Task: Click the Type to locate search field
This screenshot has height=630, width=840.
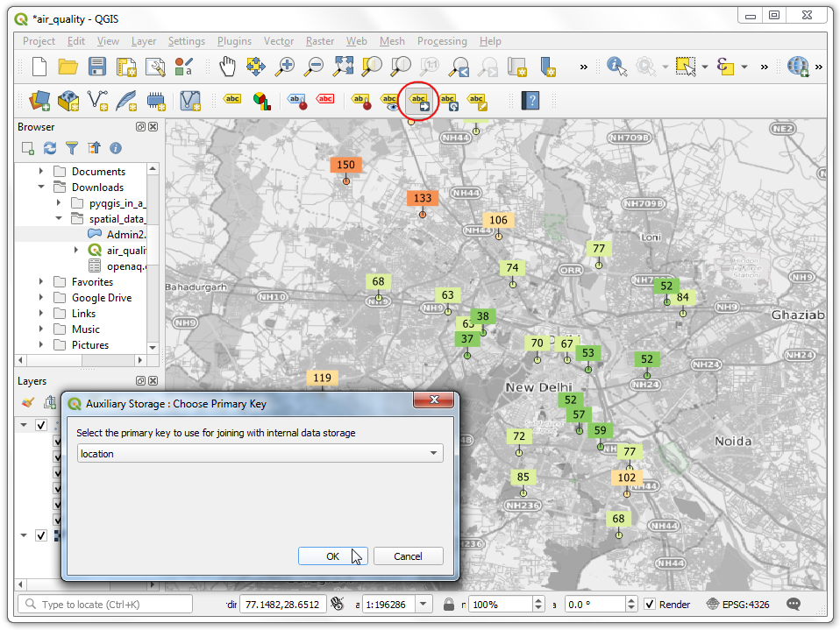Action: pos(105,604)
